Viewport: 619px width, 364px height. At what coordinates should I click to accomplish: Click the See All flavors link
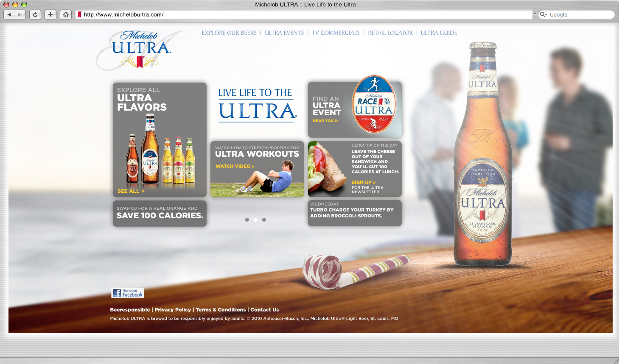pos(131,191)
